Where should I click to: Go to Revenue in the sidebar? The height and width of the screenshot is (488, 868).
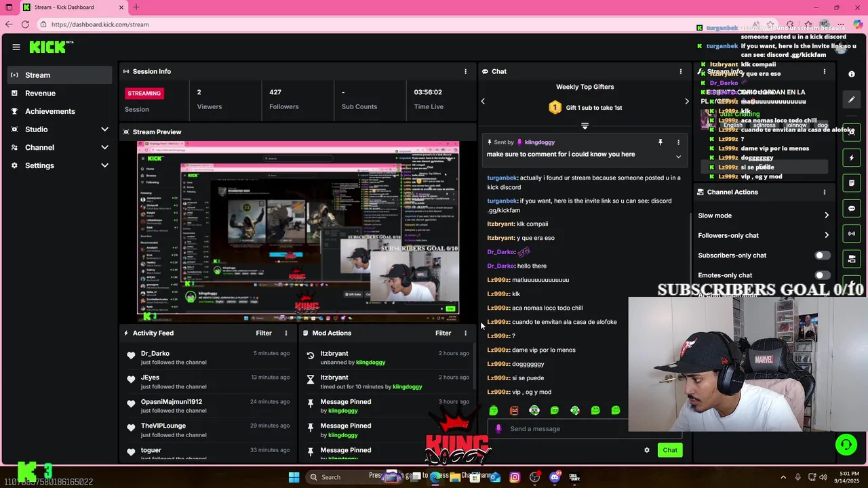pyautogui.click(x=60, y=93)
